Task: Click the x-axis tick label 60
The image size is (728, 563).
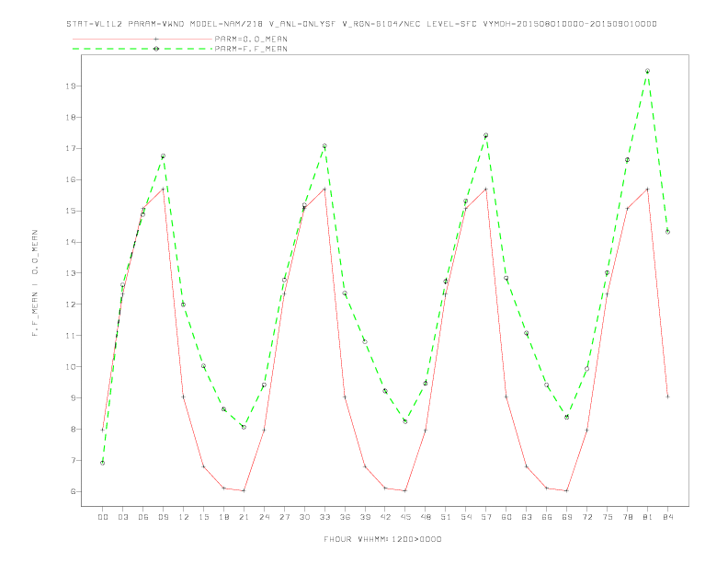Action: click(506, 517)
